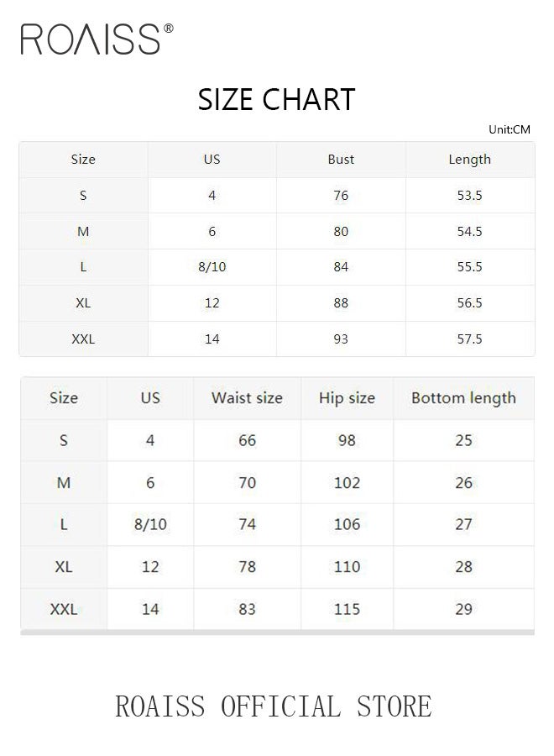This screenshot has width=554, height=756.
Task: Click the 55.5 length cell
Action: 469,267
